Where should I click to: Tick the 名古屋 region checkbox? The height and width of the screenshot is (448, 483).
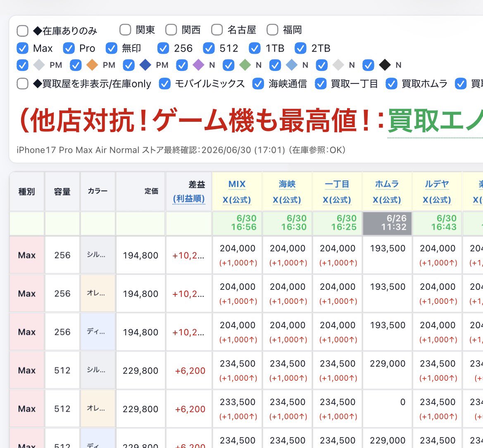217,30
